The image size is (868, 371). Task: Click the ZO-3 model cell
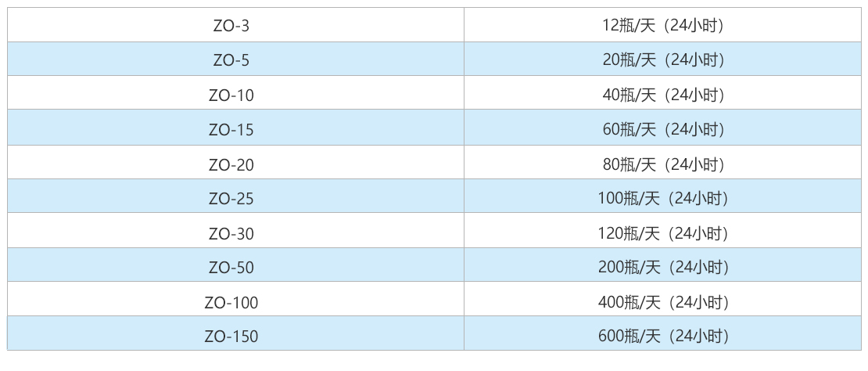(231, 25)
